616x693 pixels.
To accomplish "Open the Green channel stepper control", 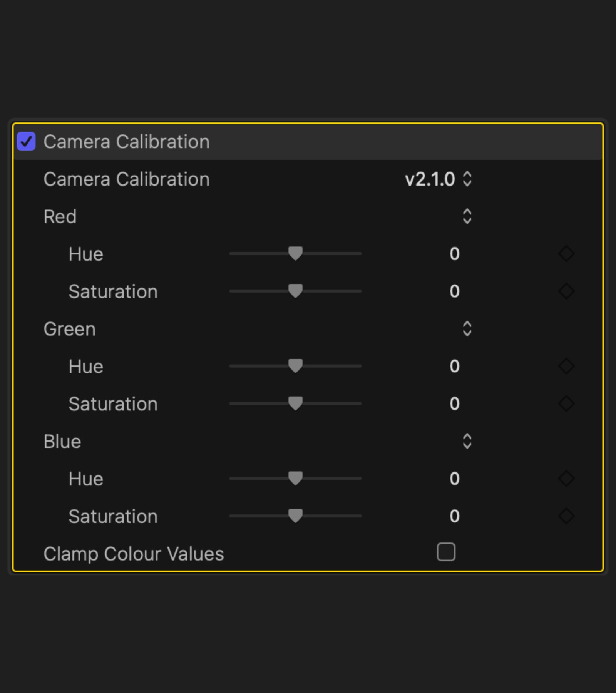I will 467,329.
